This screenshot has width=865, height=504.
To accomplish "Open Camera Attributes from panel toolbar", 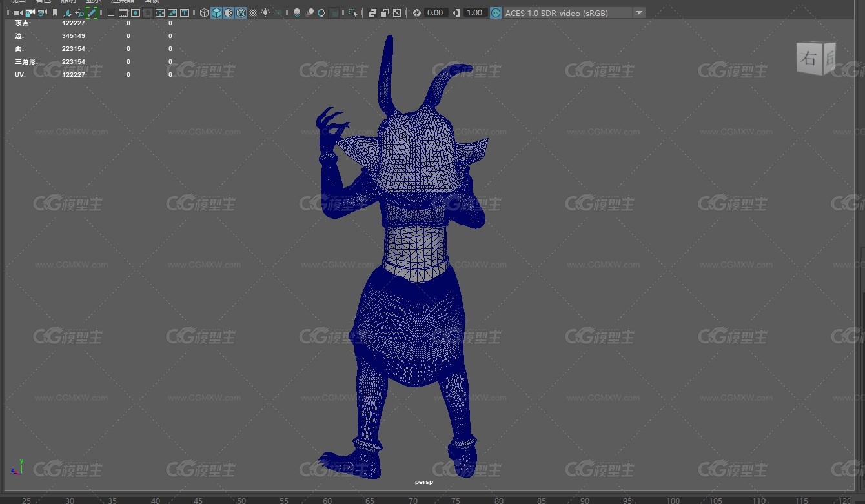I will tap(42, 13).
